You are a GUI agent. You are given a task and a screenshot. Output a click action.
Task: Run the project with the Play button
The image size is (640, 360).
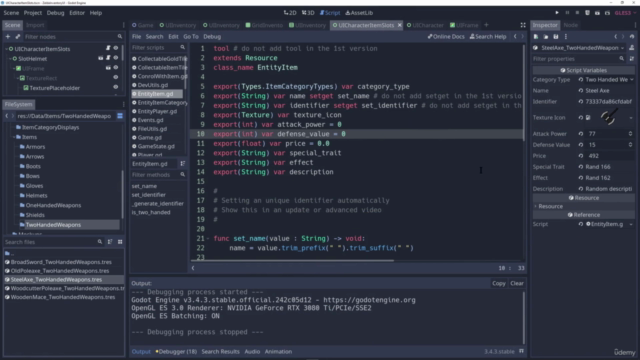[x=557, y=13]
